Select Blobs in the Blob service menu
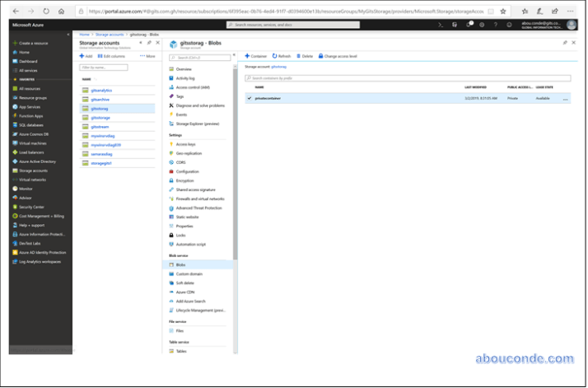 pos(180,264)
